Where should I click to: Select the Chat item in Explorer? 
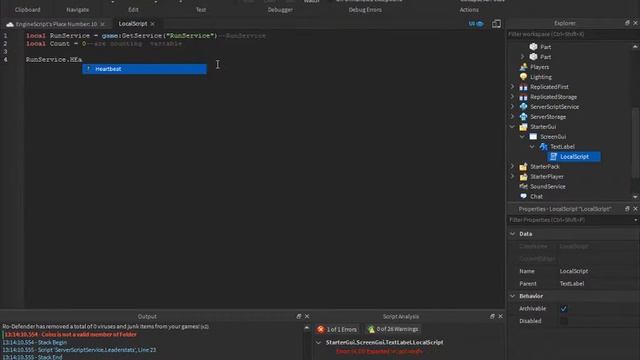click(536, 196)
